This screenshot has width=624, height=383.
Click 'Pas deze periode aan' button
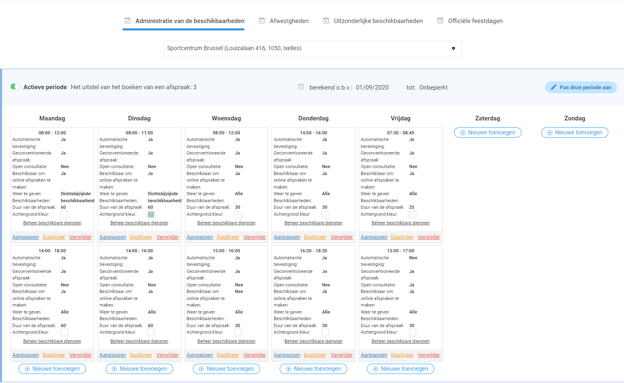(x=581, y=87)
